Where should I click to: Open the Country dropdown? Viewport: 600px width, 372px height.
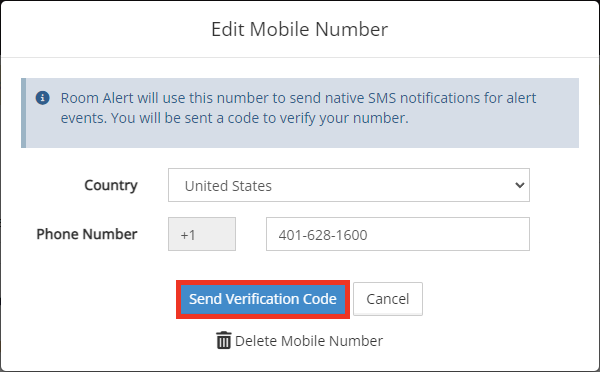point(349,185)
